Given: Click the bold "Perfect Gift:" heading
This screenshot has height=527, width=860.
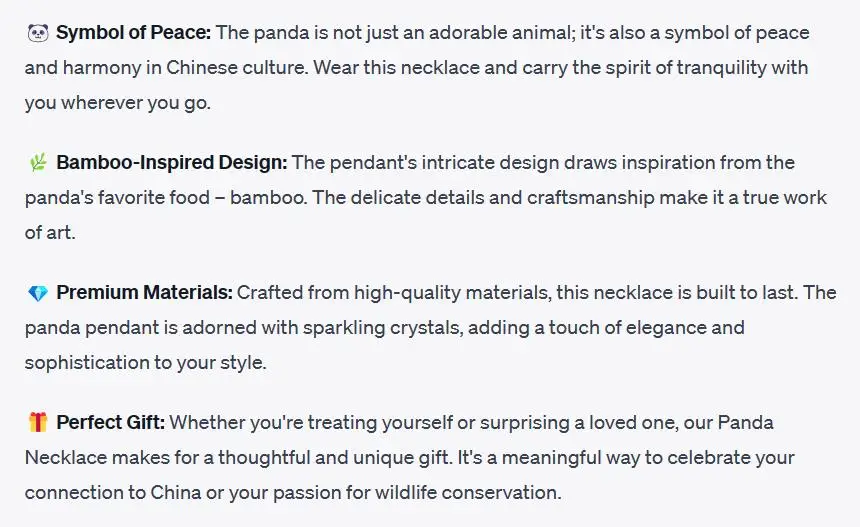Looking at the screenshot, I should pos(110,423).
